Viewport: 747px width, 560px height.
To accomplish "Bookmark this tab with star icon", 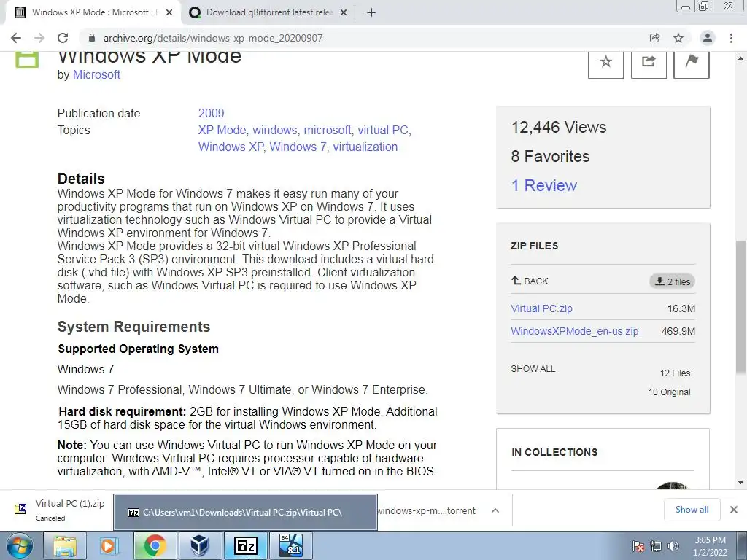I will coord(678,38).
